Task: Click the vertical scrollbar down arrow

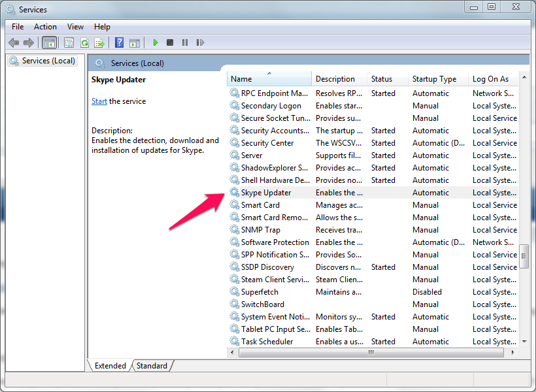Action: click(524, 341)
